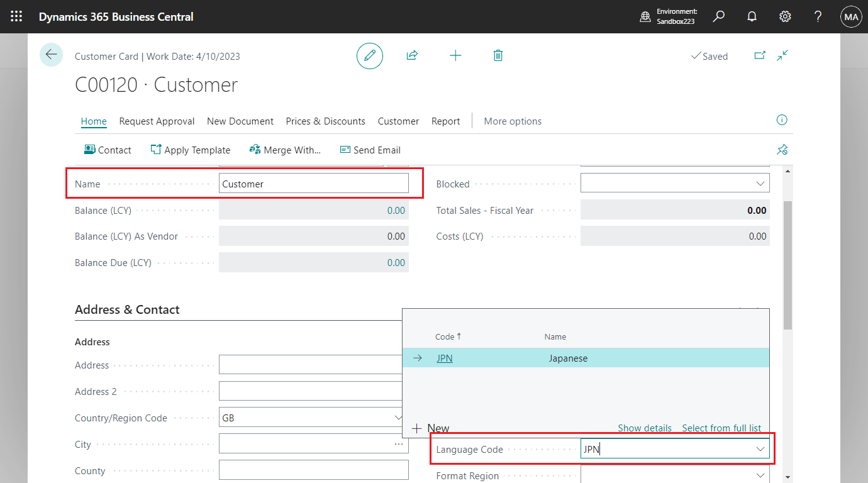Open the Edit pencil icon
This screenshot has height=483, width=868.
[x=370, y=55]
